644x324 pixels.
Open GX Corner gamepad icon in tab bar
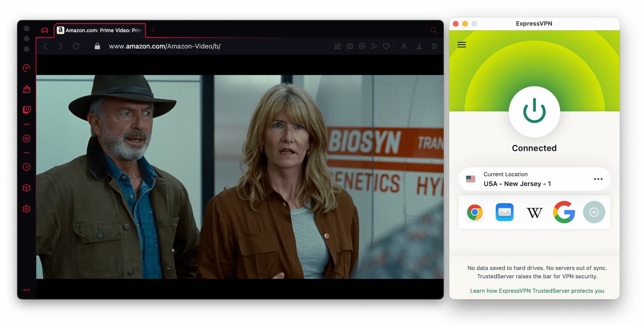45,30
